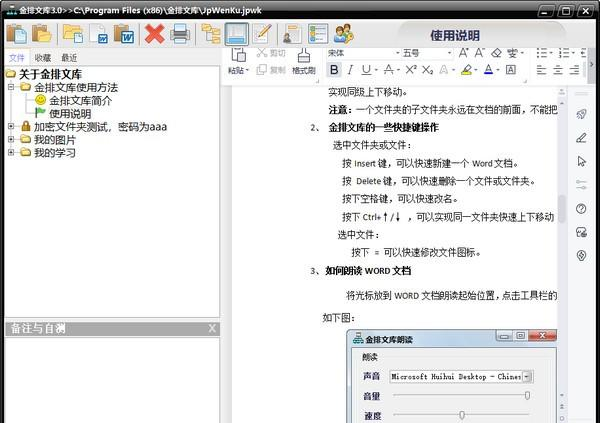This screenshot has height=423, width=600.
Task: Close the 备注与自测 panel
Action: click(x=212, y=328)
